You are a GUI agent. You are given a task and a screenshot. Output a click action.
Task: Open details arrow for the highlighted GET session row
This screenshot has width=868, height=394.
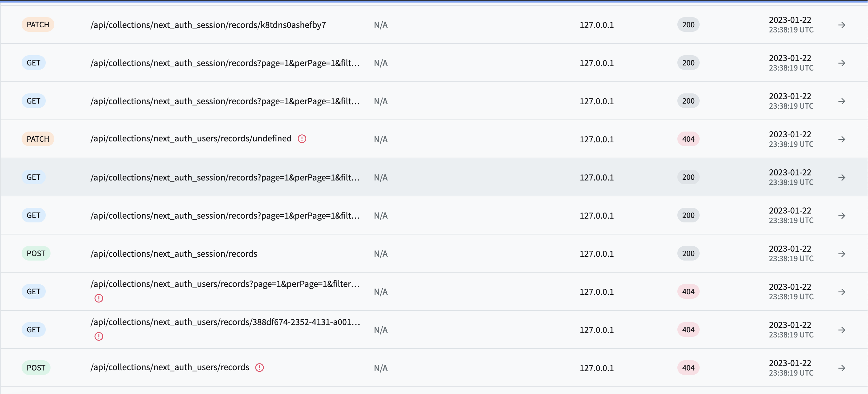tap(842, 177)
